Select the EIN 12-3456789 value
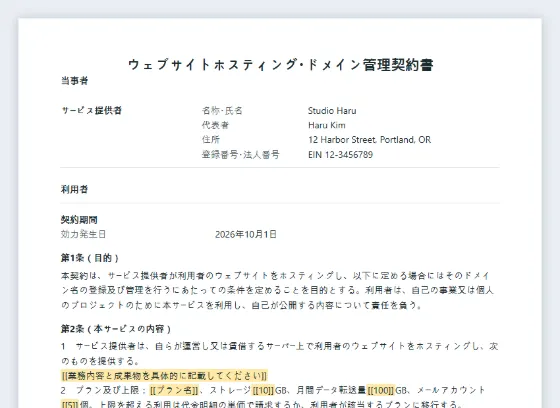This screenshot has height=408, width=560. click(340, 155)
